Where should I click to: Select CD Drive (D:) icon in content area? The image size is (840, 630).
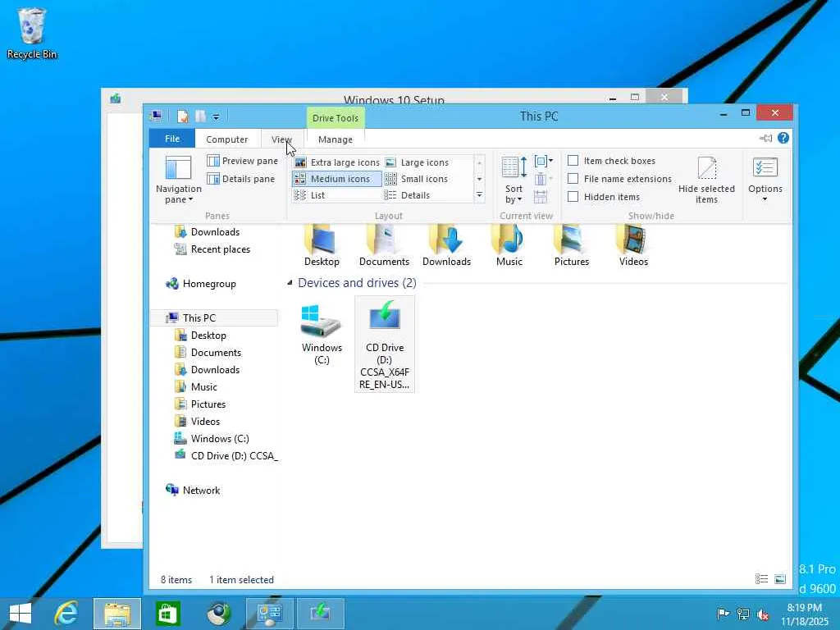click(x=385, y=344)
